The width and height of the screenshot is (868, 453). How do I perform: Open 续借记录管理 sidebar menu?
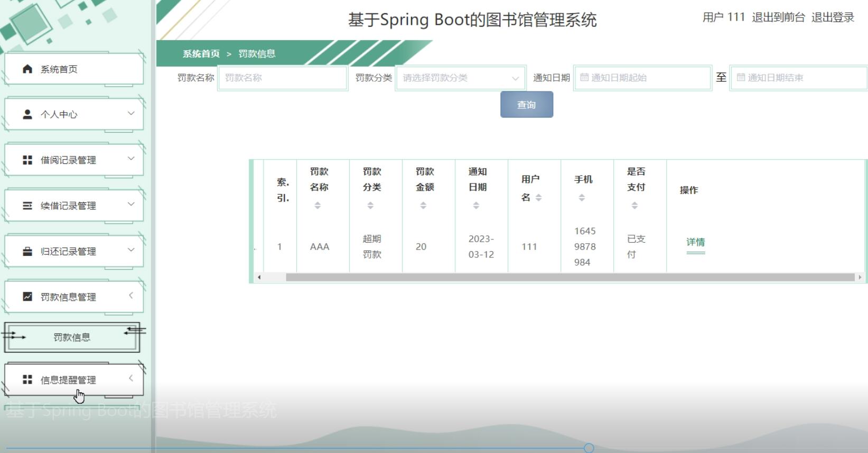click(x=74, y=206)
